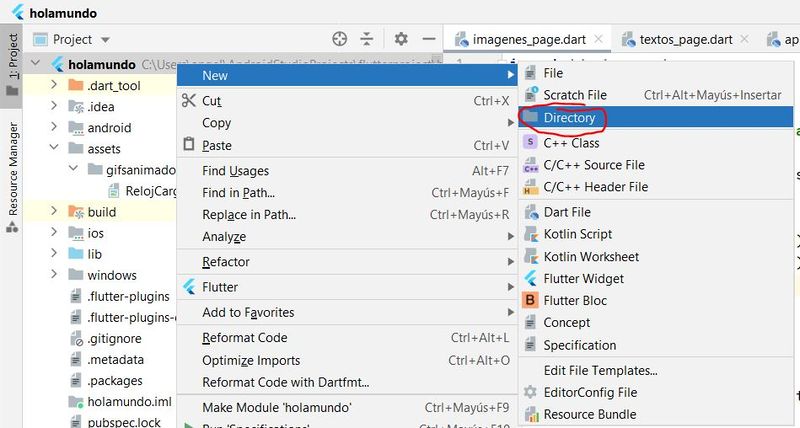Viewport: 800px width, 428px height.
Task: Select .metadata file in project tree
Action: click(x=107, y=360)
